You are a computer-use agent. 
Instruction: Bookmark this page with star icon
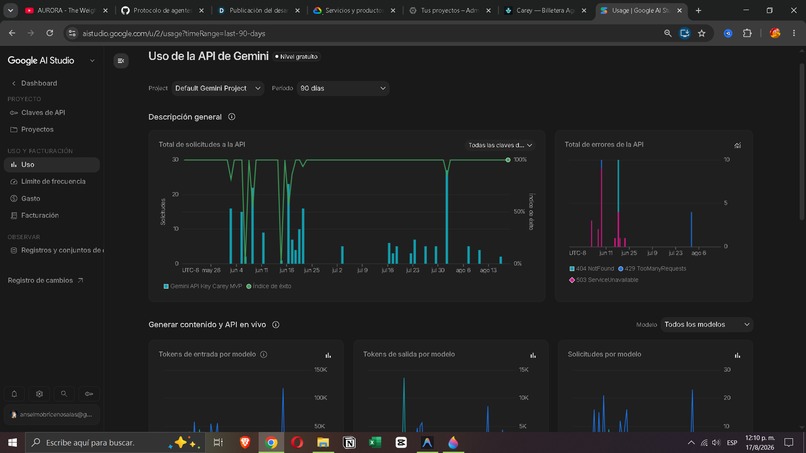[x=702, y=33]
